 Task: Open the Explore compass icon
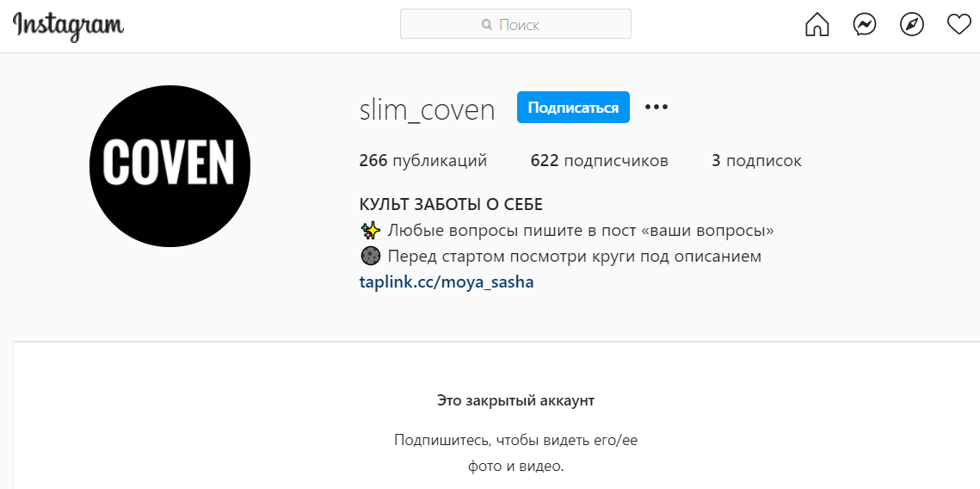click(912, 25)
